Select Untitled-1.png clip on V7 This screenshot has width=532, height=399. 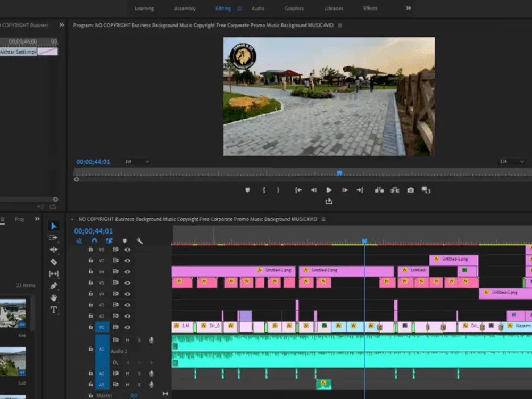(x=454, y=260)
